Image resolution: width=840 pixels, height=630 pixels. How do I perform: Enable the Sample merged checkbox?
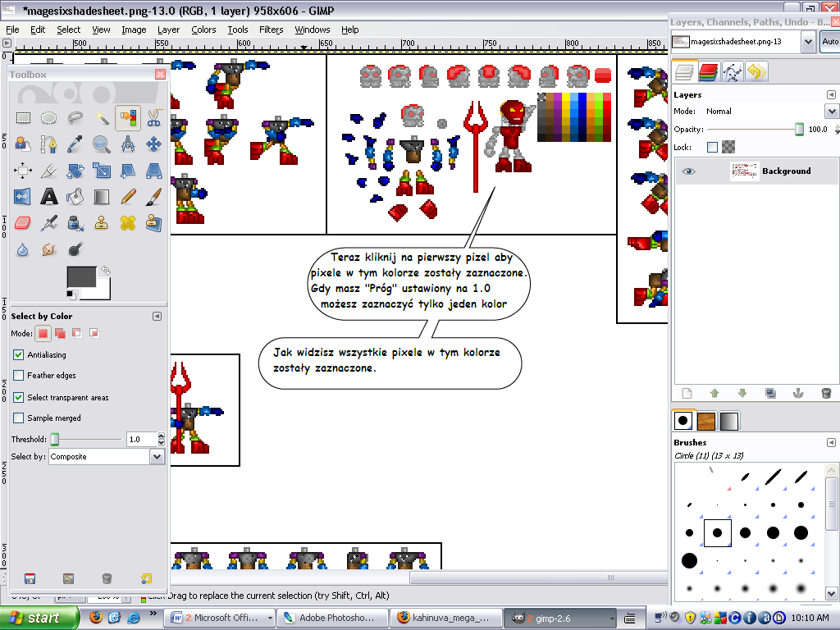pyautogui.click(x=18, y=418)
